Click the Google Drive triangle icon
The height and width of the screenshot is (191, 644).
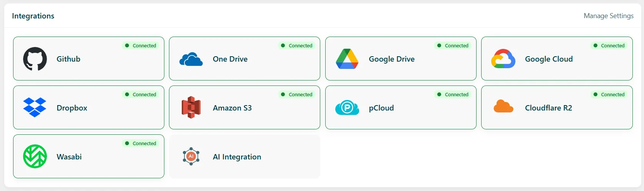347,59
